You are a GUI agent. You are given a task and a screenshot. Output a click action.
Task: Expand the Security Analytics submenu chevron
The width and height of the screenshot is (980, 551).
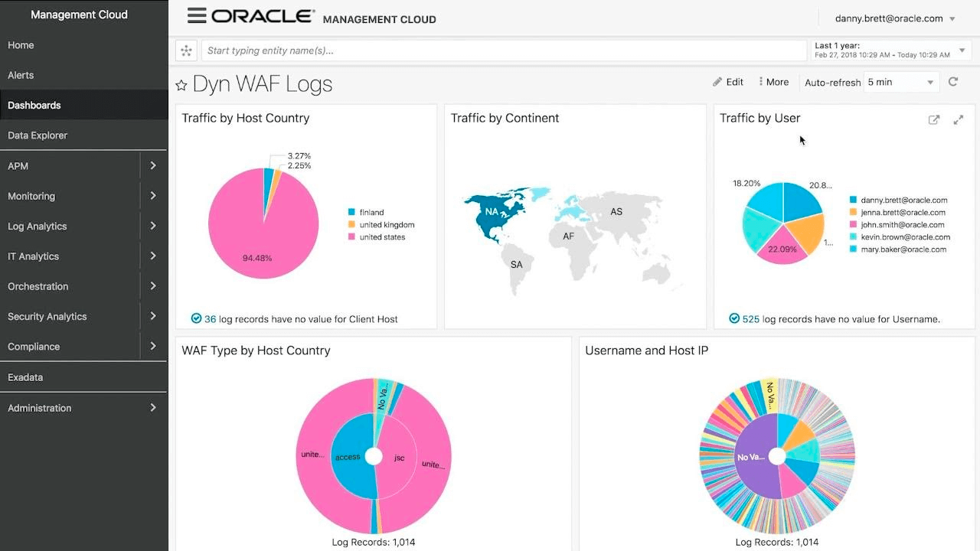coord(153,316)
